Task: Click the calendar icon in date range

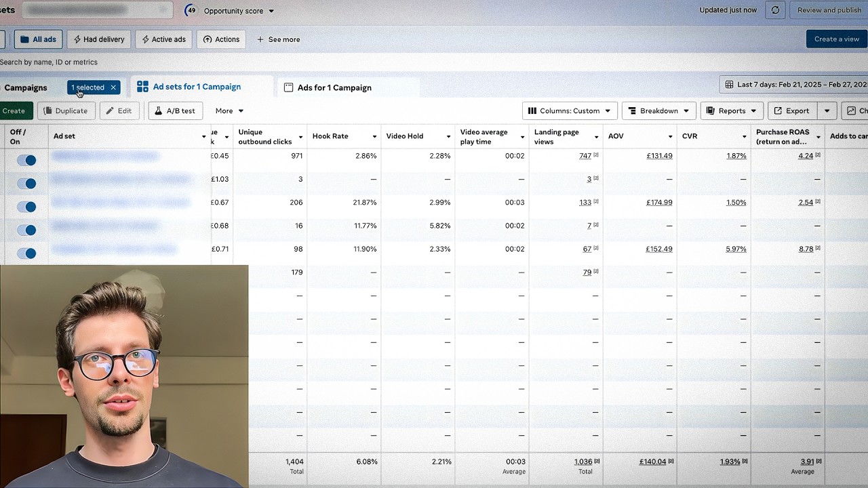Action: [x=729, y=85]
